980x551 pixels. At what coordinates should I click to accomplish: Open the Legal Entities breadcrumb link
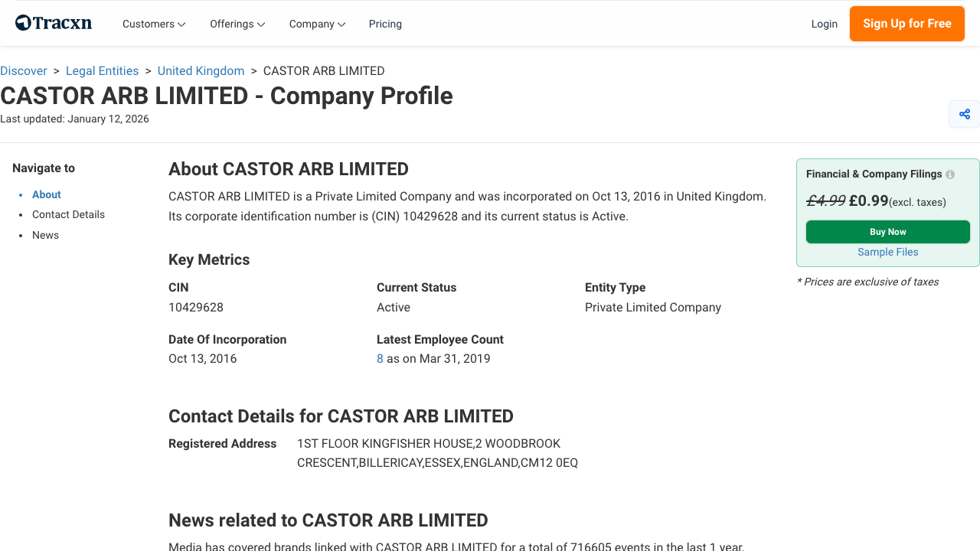point(102,70)
